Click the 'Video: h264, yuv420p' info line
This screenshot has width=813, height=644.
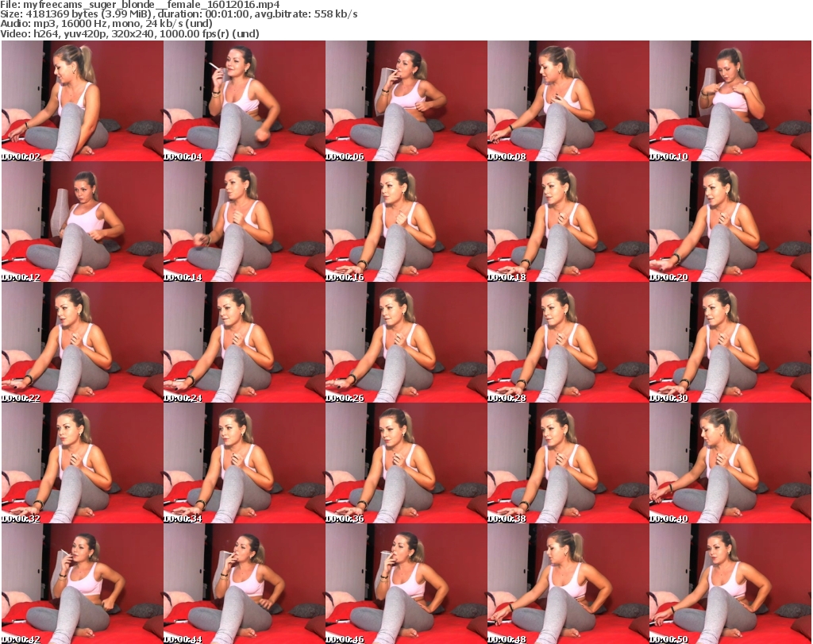(129, 33)
